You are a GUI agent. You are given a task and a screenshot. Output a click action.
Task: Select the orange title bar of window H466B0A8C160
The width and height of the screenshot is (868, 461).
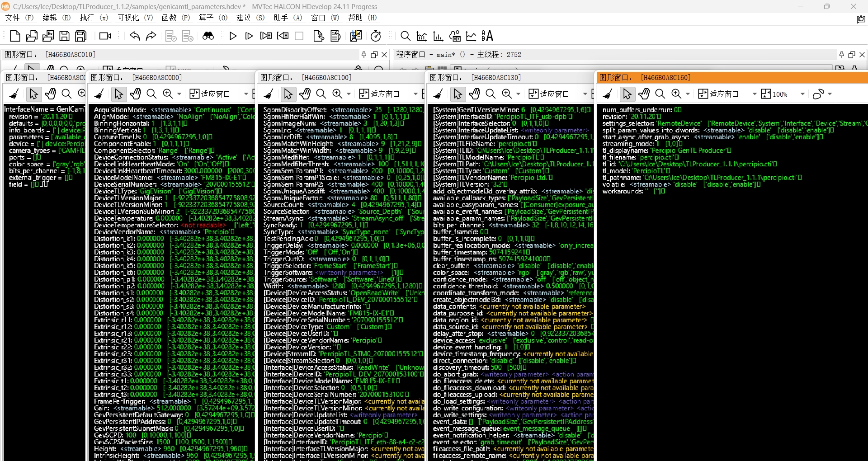click(732, 77)
